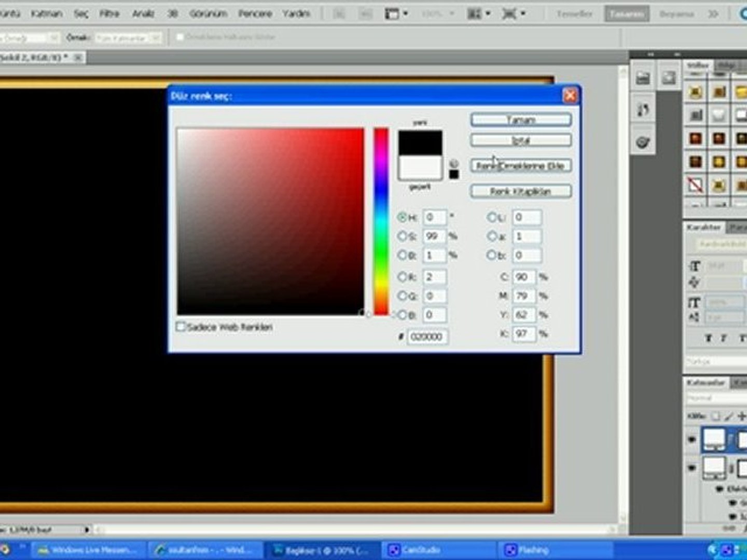Click the history panel icon in dock
This screenshot has height=560, width=747.
coord(643,110)
